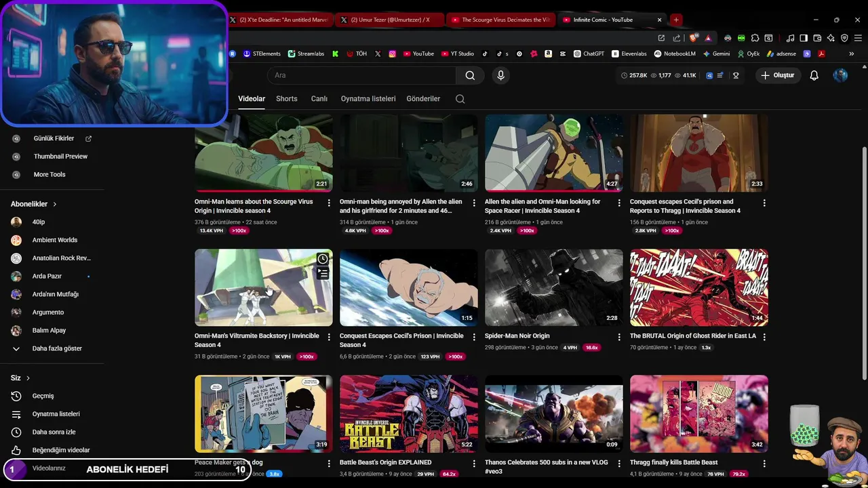Open the TÖH bookmark

tap(357, 54)
